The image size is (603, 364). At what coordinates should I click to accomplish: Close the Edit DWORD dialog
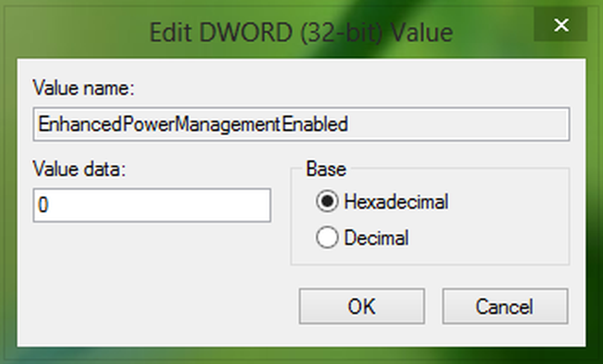[x=561, y=25]
